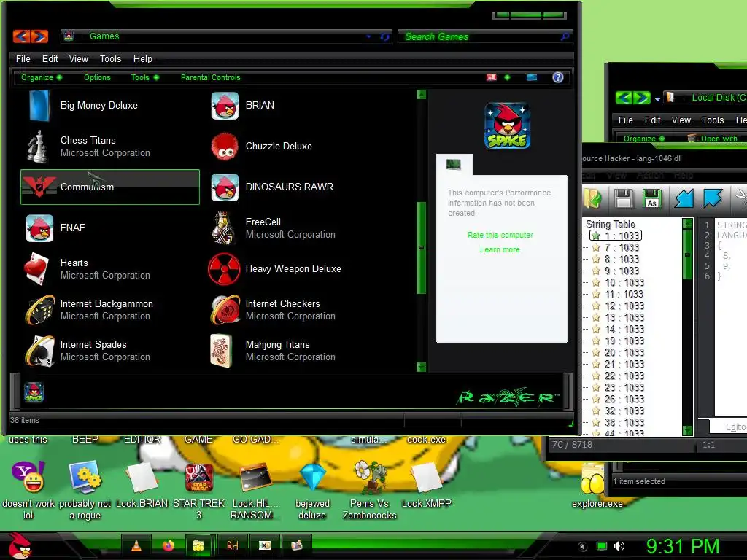Click Open with in Local Disk toolbar

coord(716,139)
